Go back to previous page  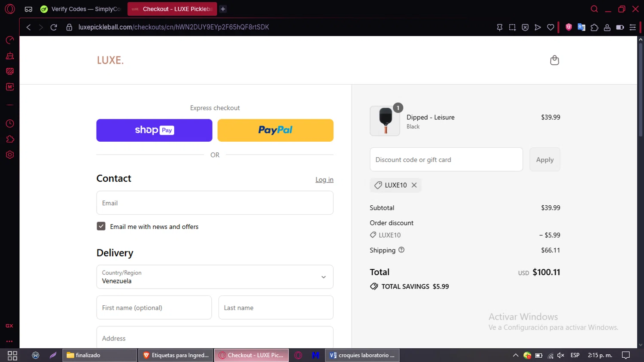28,27
